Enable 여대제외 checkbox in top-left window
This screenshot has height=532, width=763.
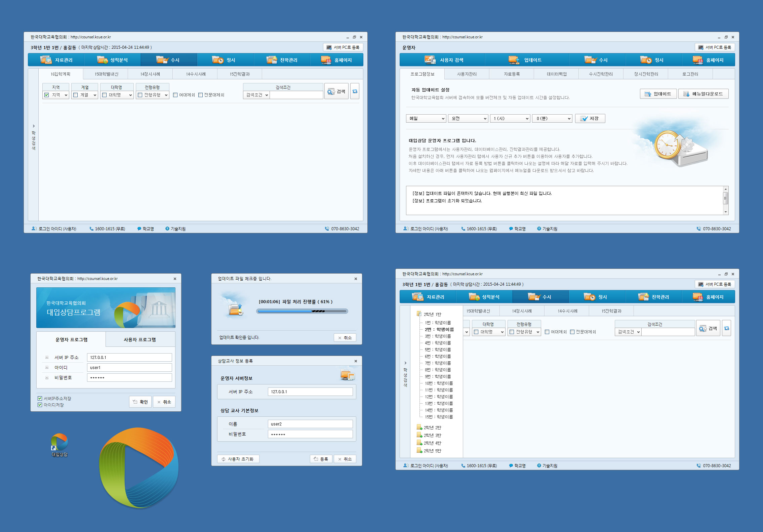[x=175, y=95]
